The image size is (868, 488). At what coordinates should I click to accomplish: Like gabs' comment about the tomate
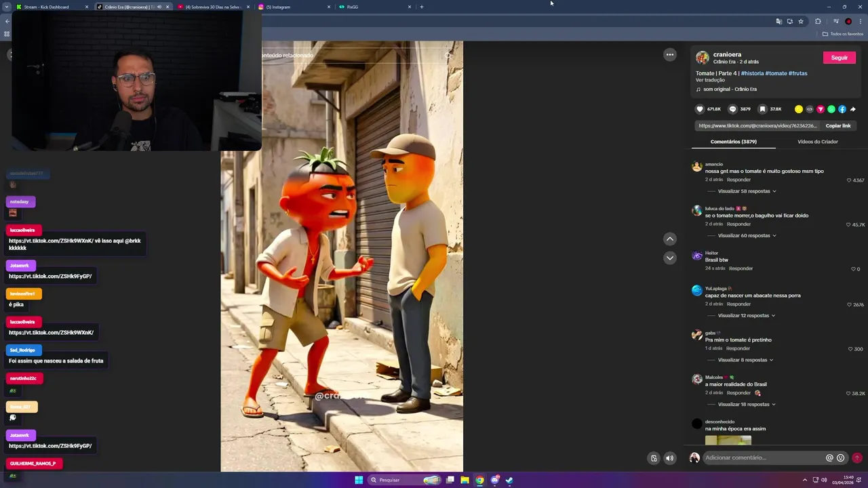coord(850,349)
